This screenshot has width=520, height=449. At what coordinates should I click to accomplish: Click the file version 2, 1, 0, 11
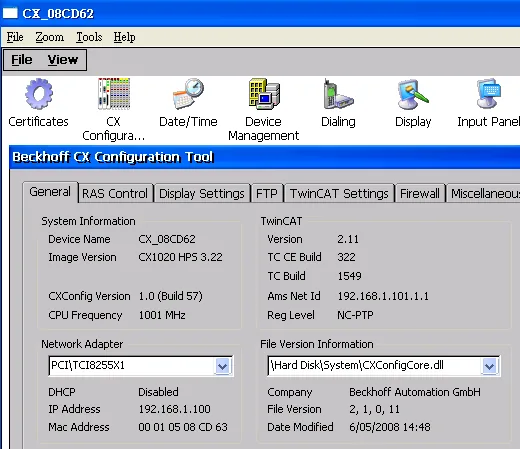click(374, 409)
